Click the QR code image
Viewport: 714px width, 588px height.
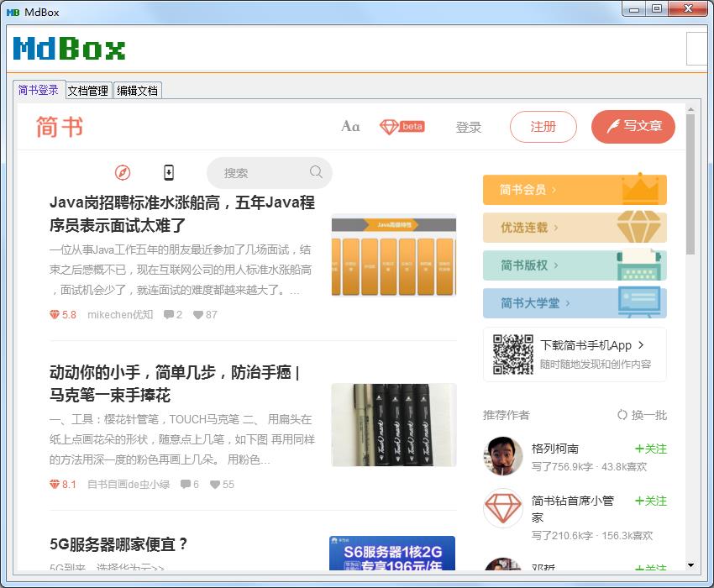(x=512, y=354)
